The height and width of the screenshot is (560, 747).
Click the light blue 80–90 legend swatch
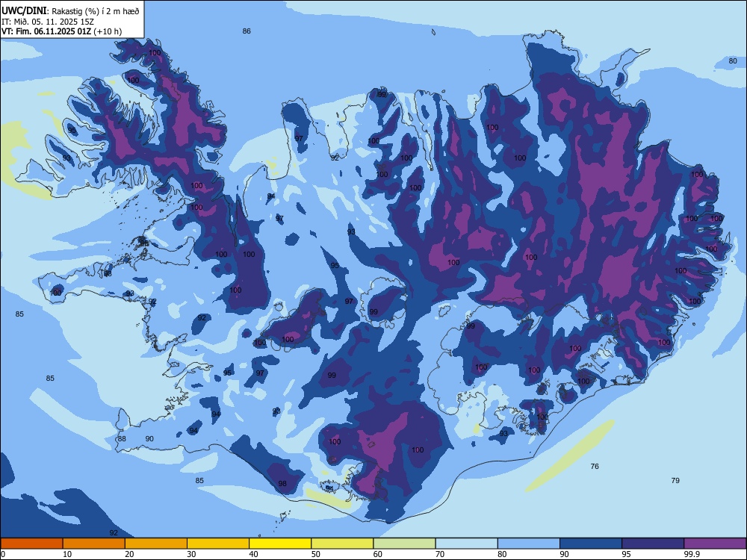pyautogui.click(x=529, y=544)
